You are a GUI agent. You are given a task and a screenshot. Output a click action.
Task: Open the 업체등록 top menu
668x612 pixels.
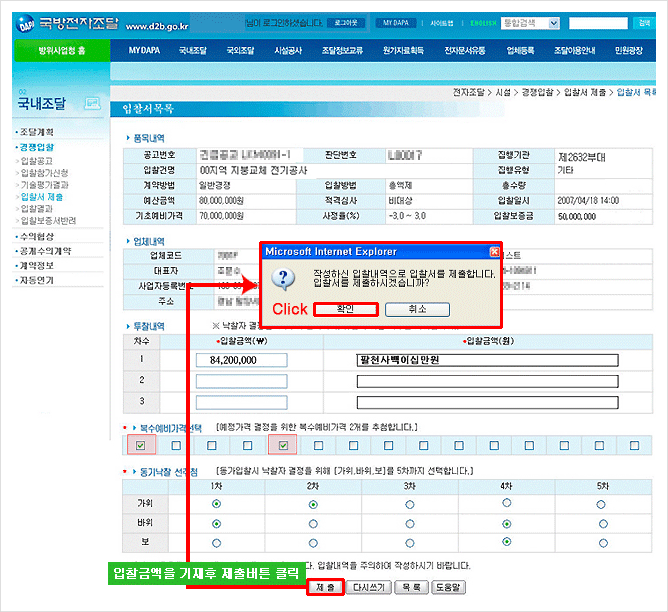[521, 49]
